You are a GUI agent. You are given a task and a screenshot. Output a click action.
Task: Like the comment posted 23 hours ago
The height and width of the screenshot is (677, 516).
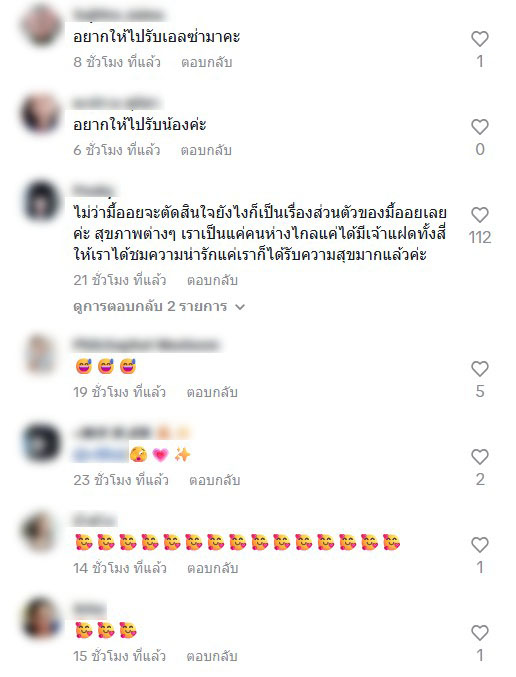point(479,457)
